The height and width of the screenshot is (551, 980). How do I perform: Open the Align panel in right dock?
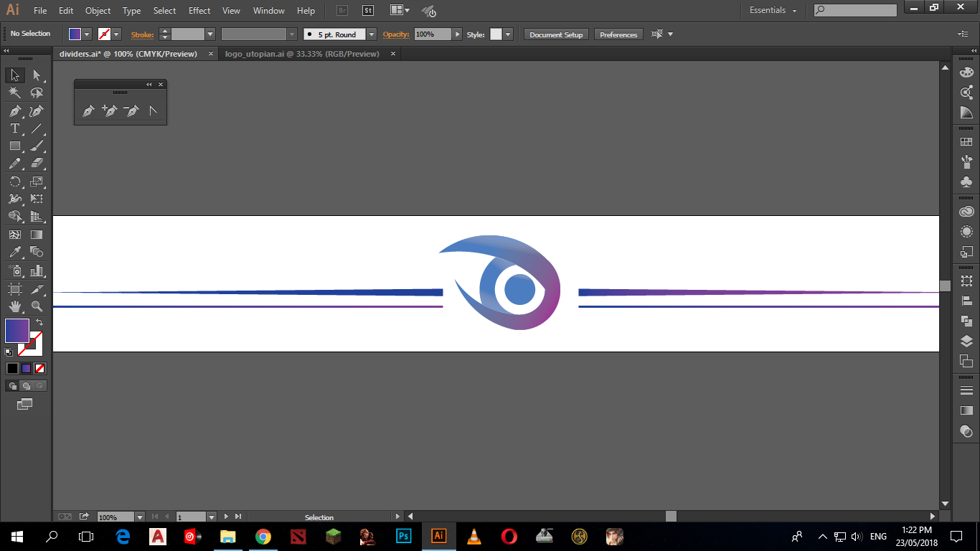coord(966,301)
